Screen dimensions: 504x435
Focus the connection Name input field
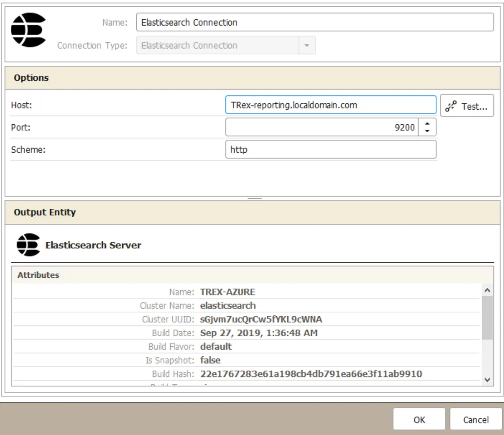[x=315, y=22]
